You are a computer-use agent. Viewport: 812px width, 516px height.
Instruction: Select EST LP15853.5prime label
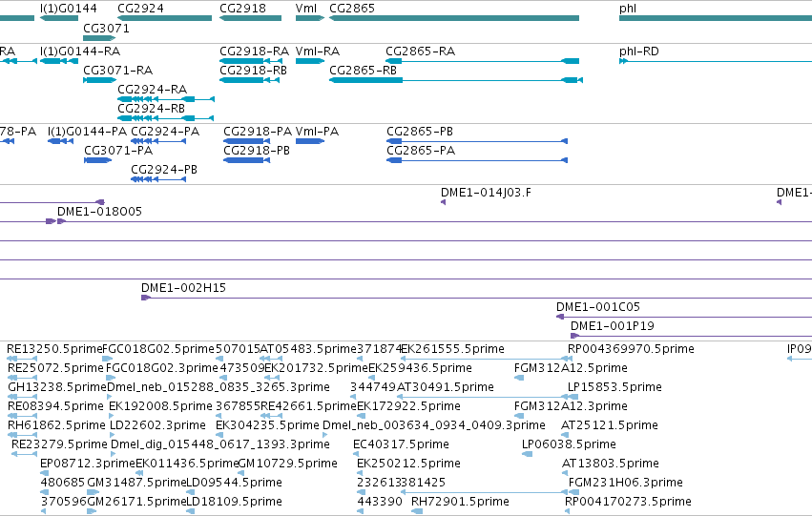pyautogui.click(x=614, y=387)
